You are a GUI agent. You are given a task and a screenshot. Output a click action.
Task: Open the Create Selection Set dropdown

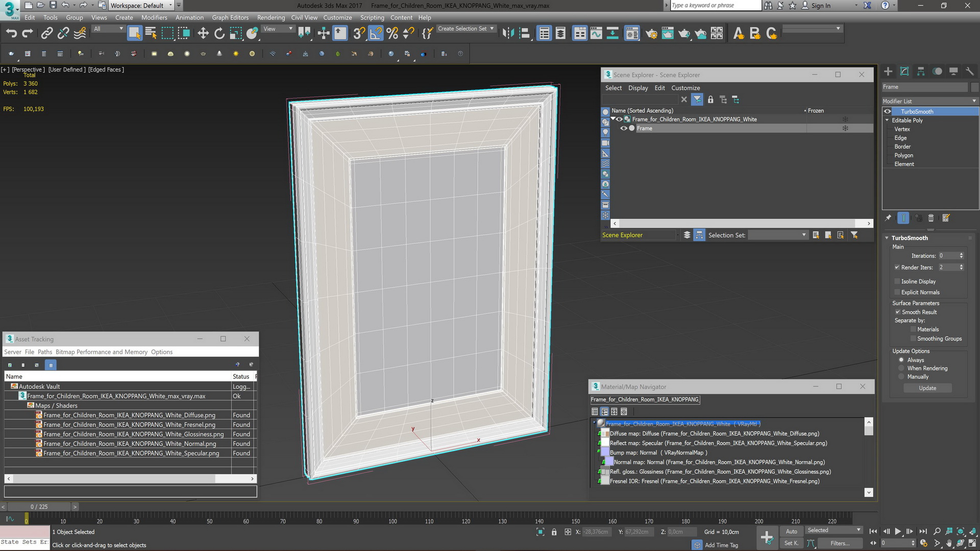click(x=465, y=29)
